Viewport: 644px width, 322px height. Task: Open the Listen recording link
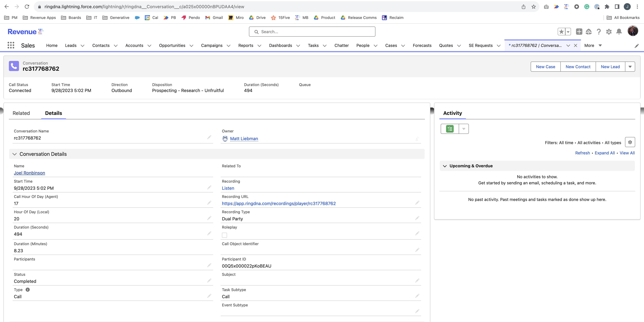point(228,188)
